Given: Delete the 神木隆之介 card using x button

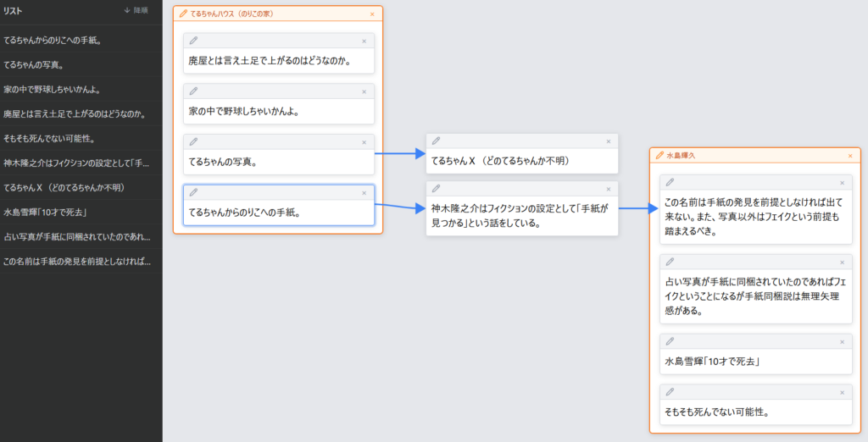Looking at the screenshot, I should [608, 189].
